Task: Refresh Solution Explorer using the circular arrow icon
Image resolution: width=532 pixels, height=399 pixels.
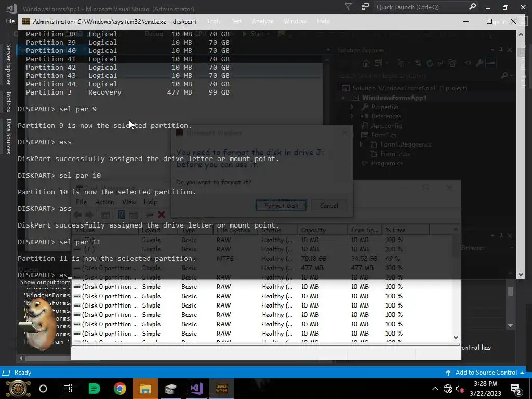Action: (x=430, y=63)
